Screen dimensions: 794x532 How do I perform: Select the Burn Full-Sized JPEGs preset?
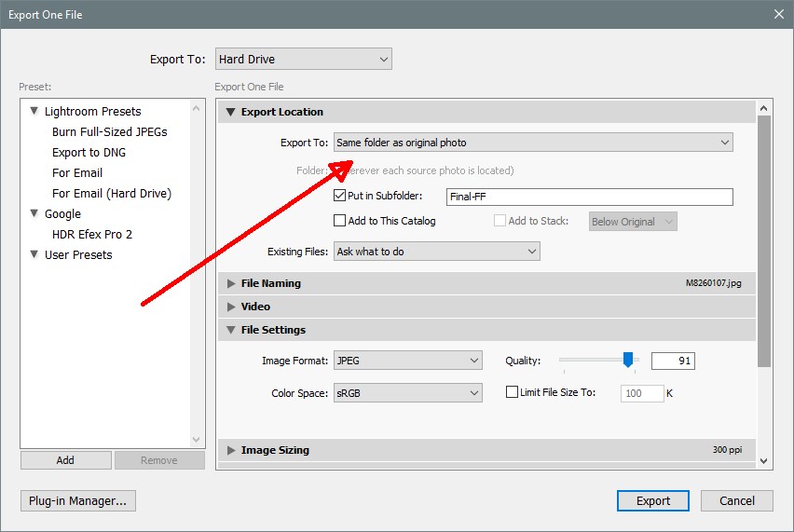click(x=110, y=132)
